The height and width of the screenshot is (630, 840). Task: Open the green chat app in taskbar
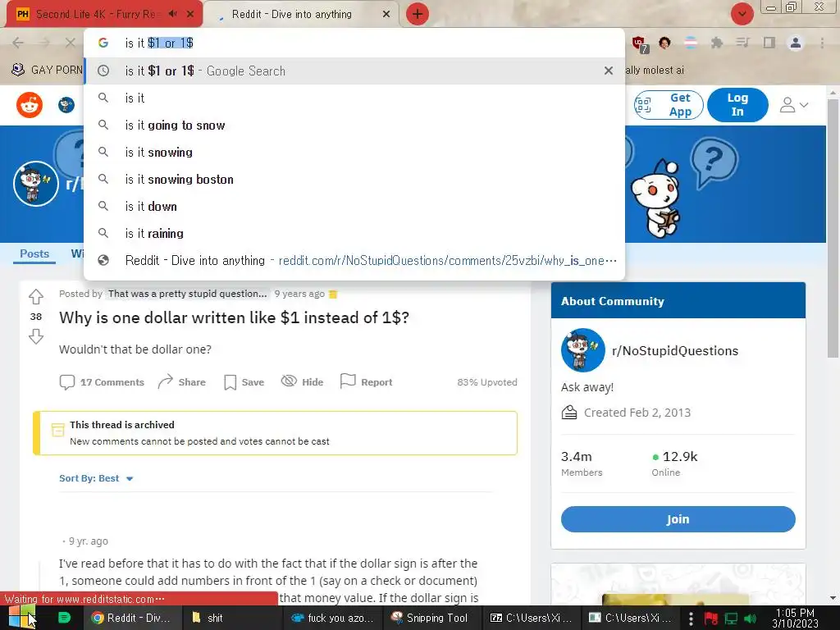pos(64,618)
